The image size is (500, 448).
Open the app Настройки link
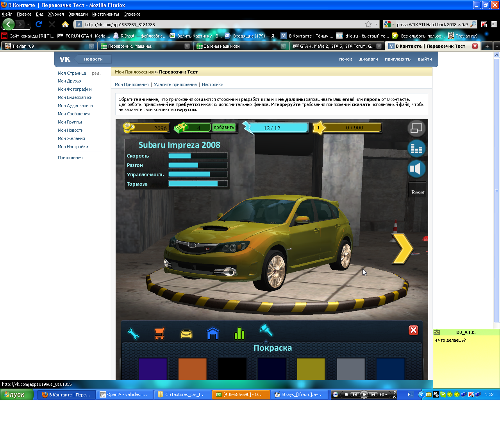pos(212,84)
